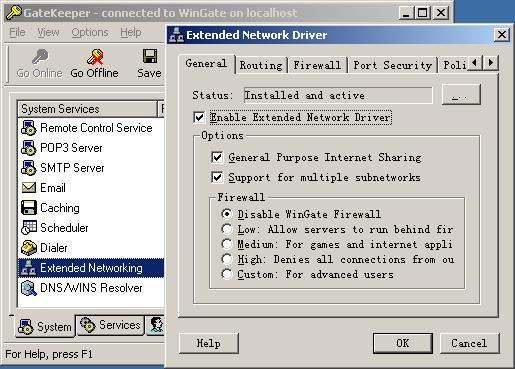This screenshot has height=369, width=515.
Task: Click the Caching disk icon
Action: point(29,208)
